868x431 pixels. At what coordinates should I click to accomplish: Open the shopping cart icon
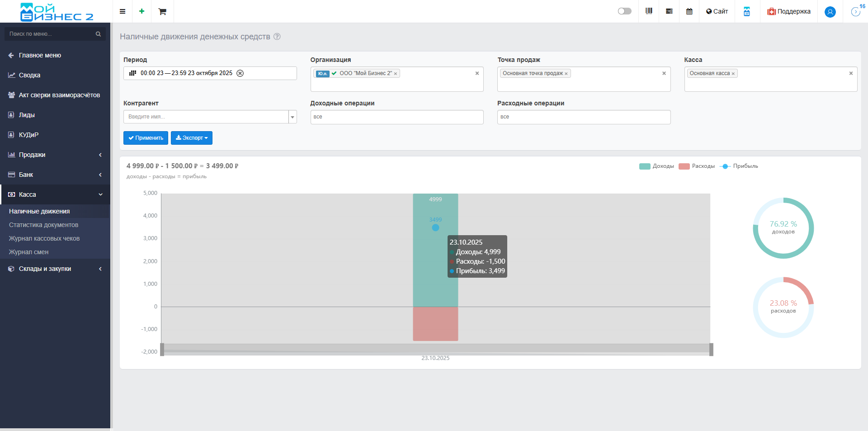(162, 11)
